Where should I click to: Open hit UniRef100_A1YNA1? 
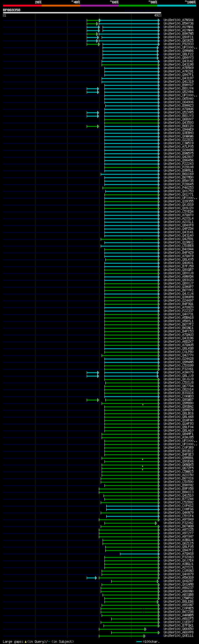178,27
